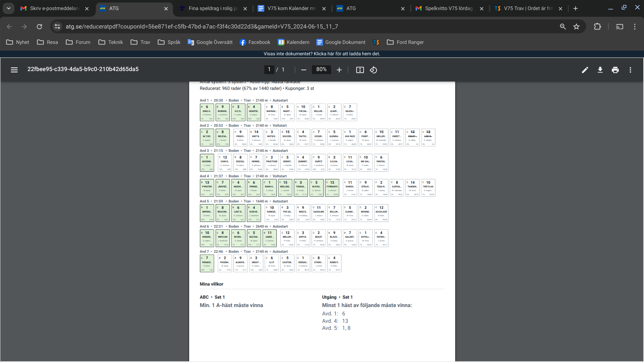Open PDF viewer more actions menu

pyautogui.click(x=630, y=70)
